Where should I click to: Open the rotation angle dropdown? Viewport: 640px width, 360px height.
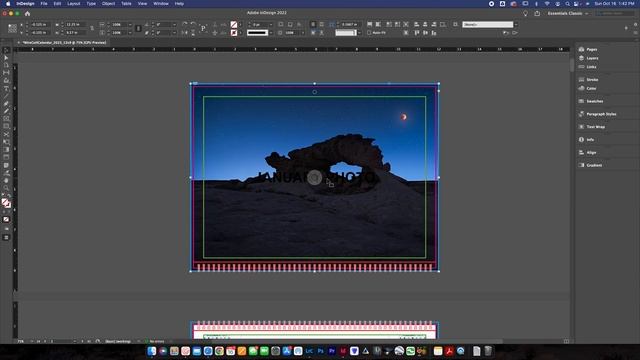tap(174, 24)
